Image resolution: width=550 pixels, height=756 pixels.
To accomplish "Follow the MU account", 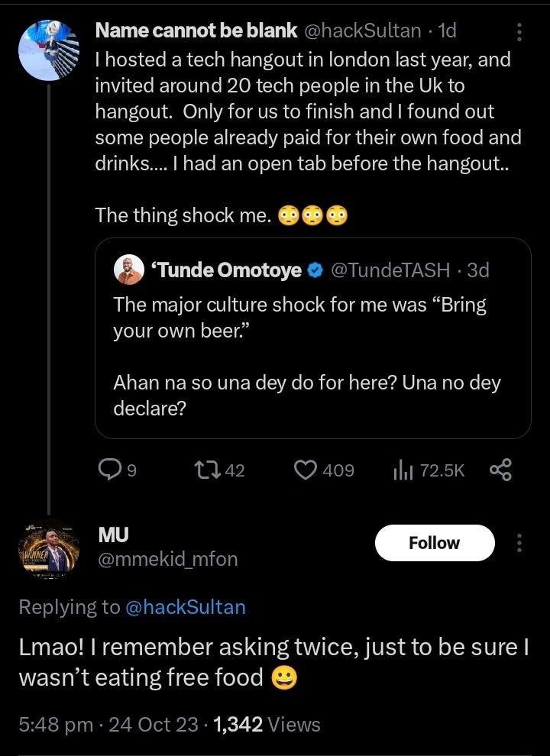I will [x=434, y=543].
